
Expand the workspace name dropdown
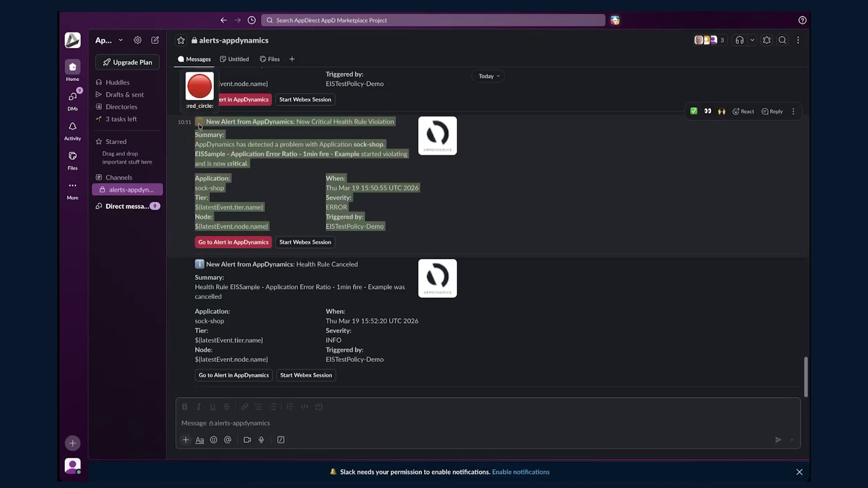click(109, 40)
